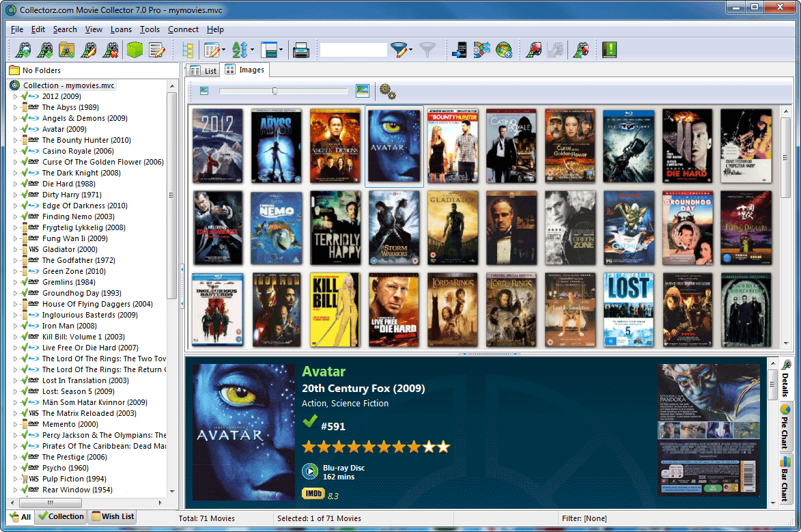Click Add Movies From Folder icon
Screen dimensions: 801x532
click(67, 50)
